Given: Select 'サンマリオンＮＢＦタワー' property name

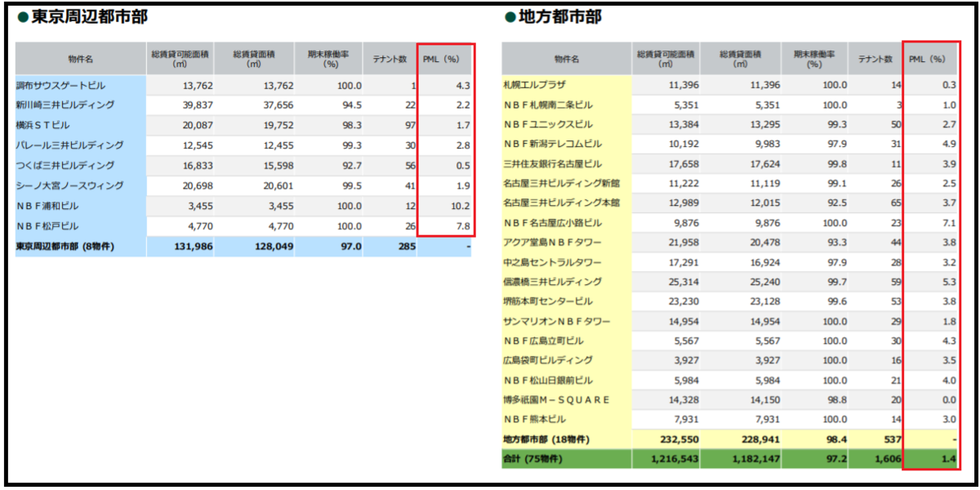Looking at the screenshot, I should pos(558,321).
